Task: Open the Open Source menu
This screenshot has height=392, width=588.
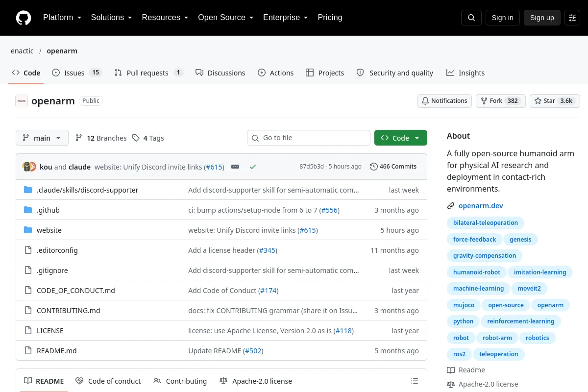Action: click(x=225, y=18)
